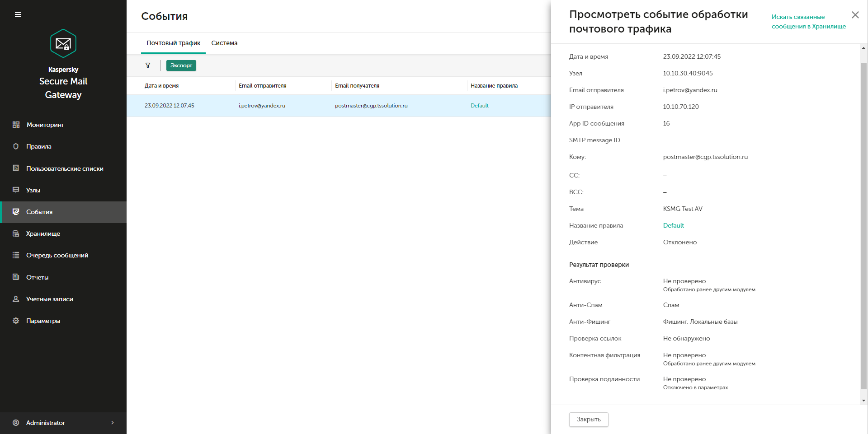Screen dimensions: 868x434
Task: Click the details scrollbar up arrow
Action: pyautogui.click(x=863, y=47)
